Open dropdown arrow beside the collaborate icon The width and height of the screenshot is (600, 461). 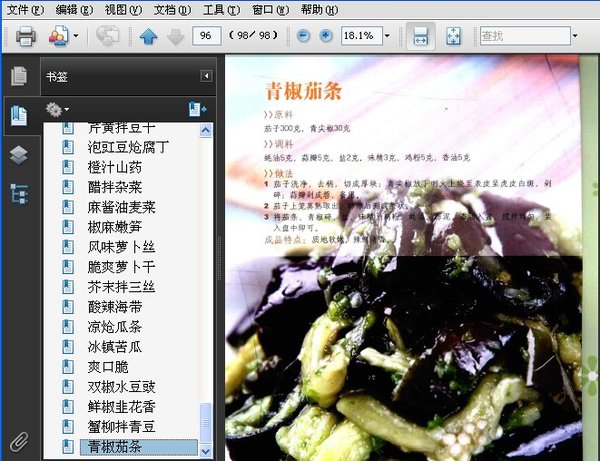point(76,36)
